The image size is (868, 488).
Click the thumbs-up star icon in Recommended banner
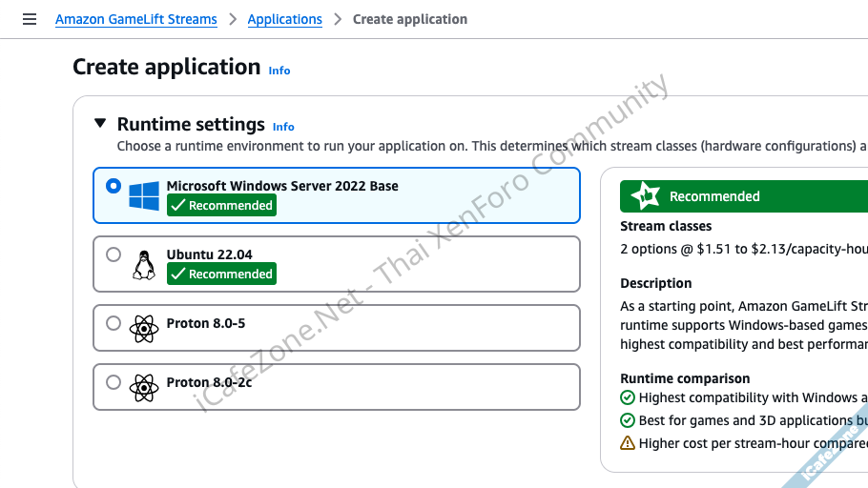point(646,195)
